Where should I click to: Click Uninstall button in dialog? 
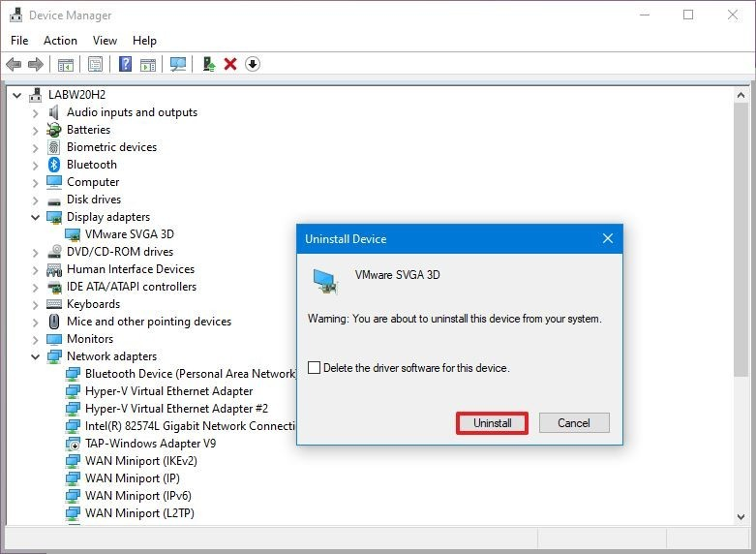coord(493,422)
